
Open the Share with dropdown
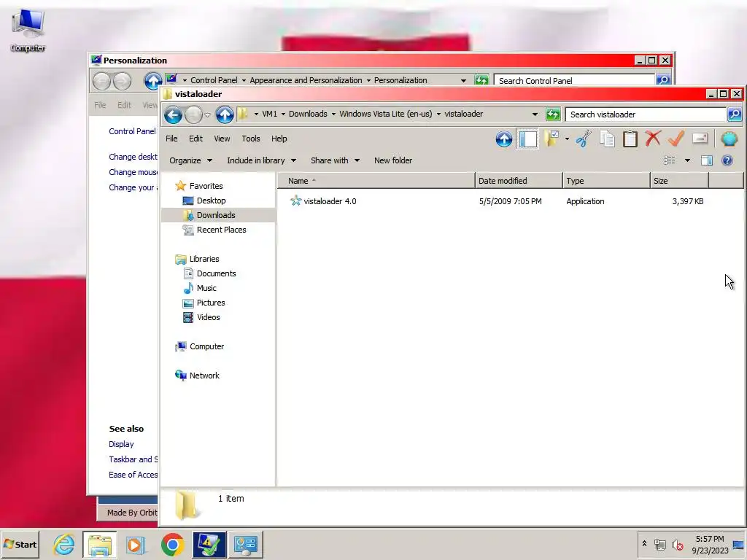(335, 160)
